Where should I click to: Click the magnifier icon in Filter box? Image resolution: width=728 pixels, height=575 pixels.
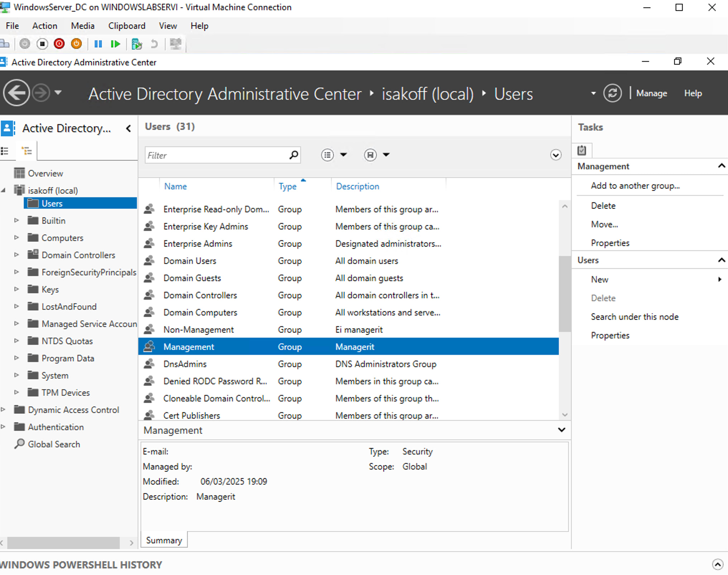pyautogui.click(x=293, y=155)
